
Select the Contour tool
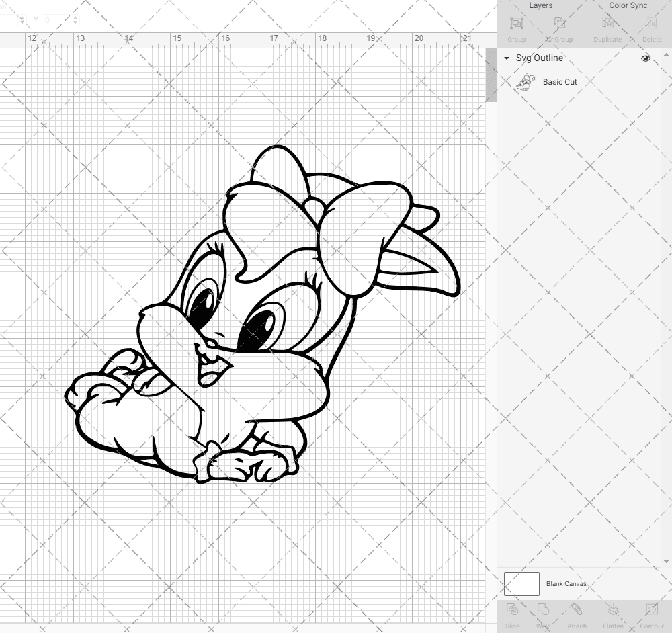coord(651,610)
